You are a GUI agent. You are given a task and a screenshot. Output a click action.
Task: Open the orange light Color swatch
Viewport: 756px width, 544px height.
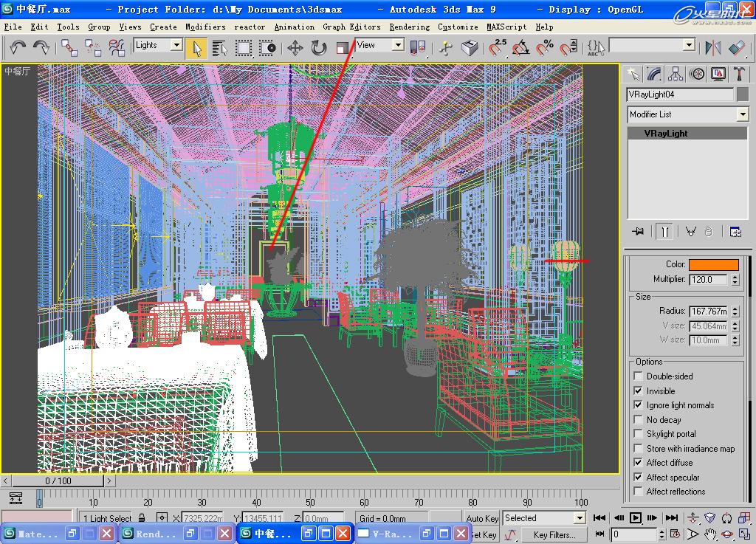[714, 264]
